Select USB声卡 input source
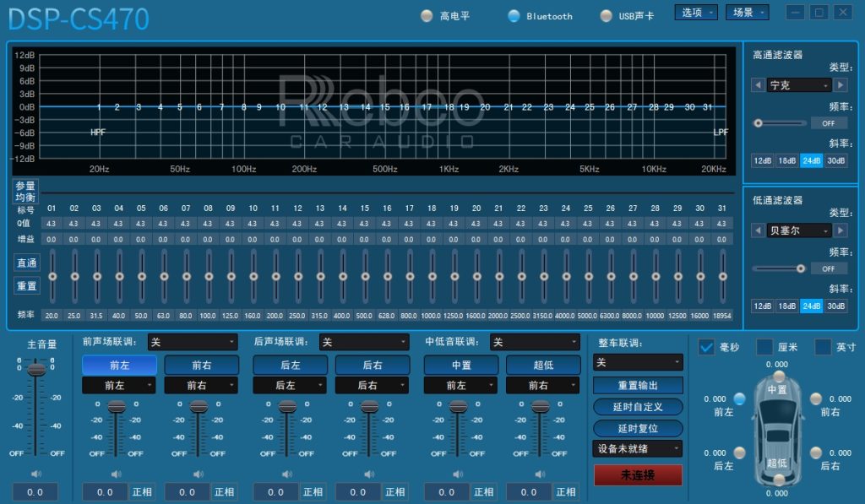The width and height of the screenshot is (865, 504). click(606, 16)
